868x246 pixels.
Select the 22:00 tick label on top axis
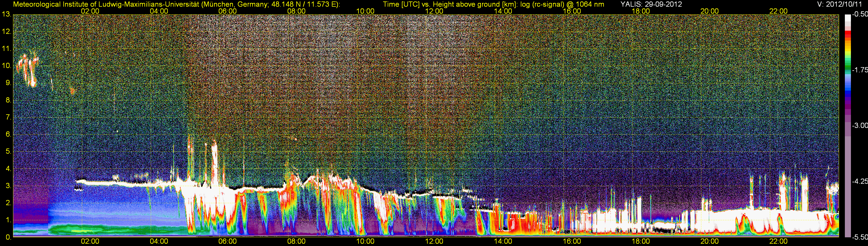pos(778,11)
